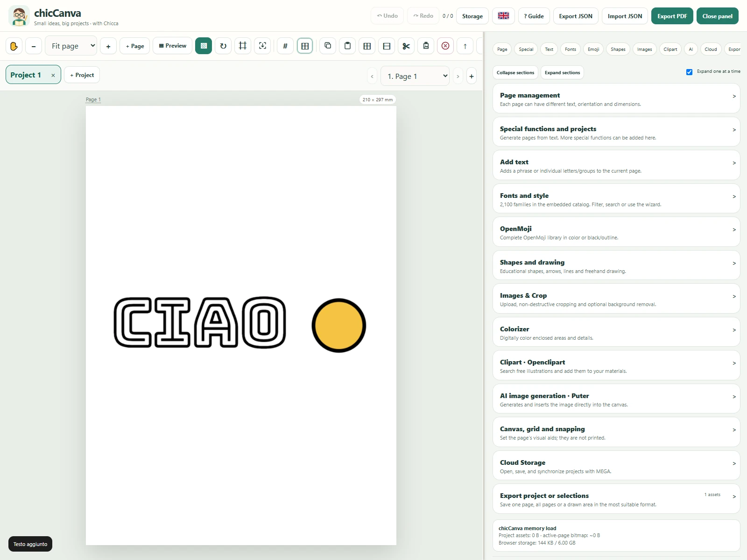Select the crop frame toolbar icon
The image size is (747, 560).
coord(243,46)
